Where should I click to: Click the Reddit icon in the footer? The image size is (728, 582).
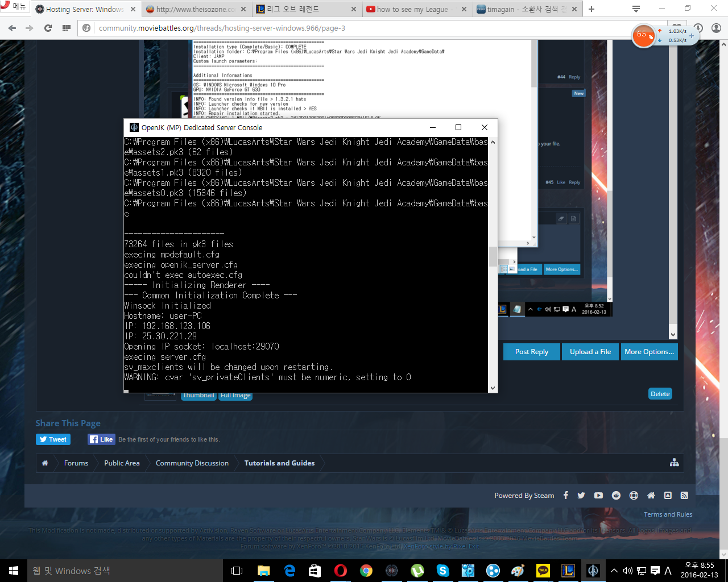click(x=616, y=495)
